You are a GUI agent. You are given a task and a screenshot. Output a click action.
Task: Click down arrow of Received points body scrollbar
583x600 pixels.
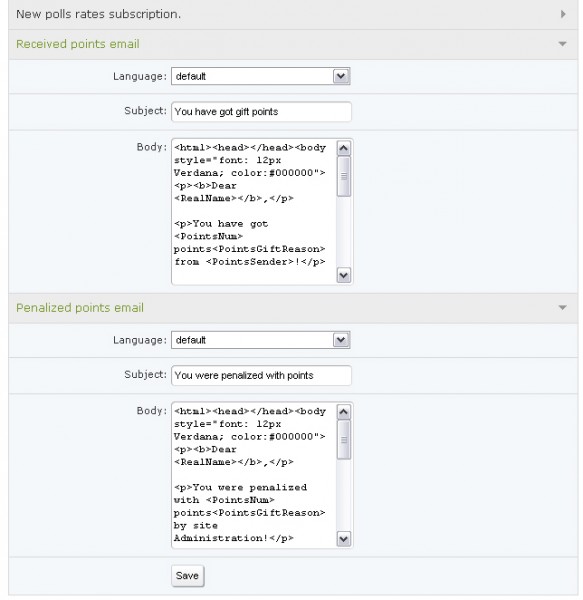pyautogui.click(x=344, y=275)
